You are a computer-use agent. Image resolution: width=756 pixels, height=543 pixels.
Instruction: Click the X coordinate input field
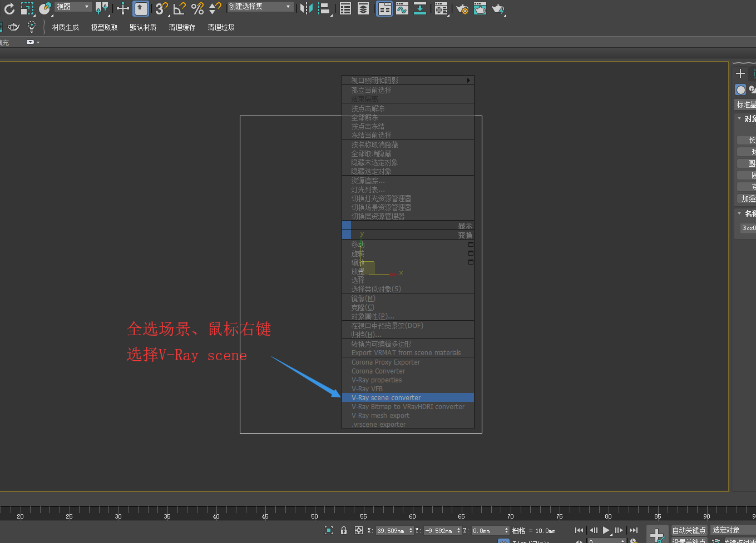pos(391,531)
